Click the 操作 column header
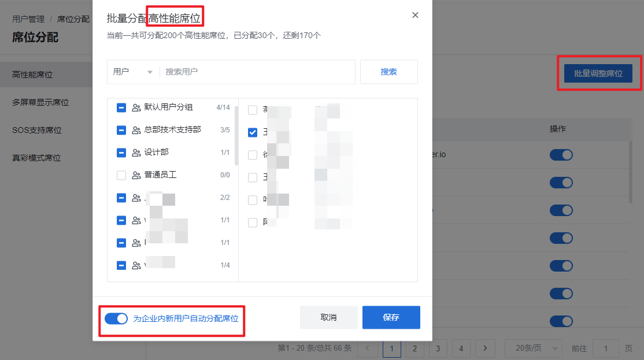Viewport: 644px width, 360px height. click(x=558, y=129)
